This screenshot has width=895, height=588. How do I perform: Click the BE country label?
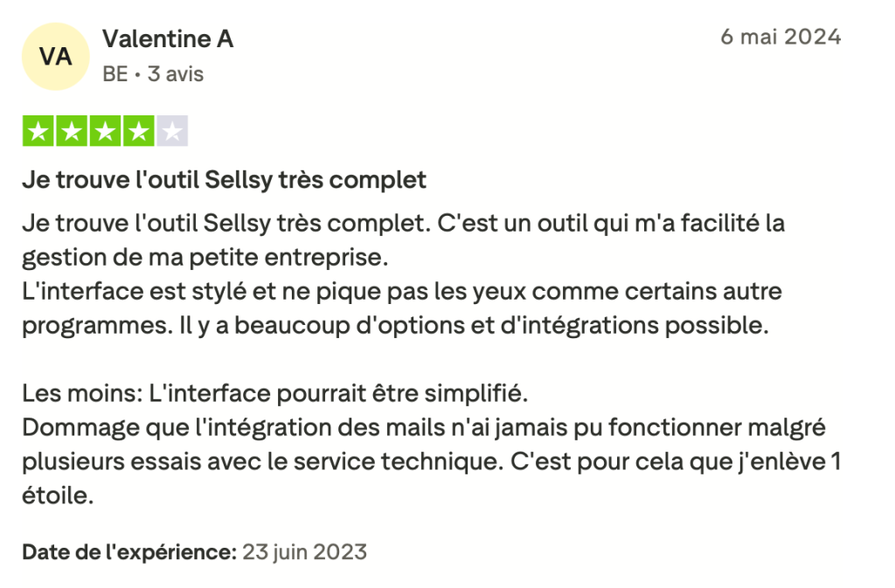pyautogui.click(x=114, y=74)
